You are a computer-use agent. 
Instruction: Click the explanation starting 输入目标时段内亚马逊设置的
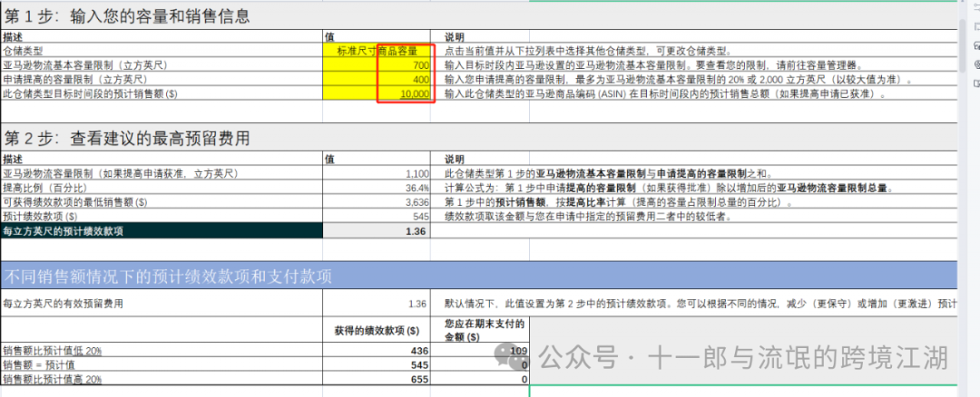coord(653,65)
